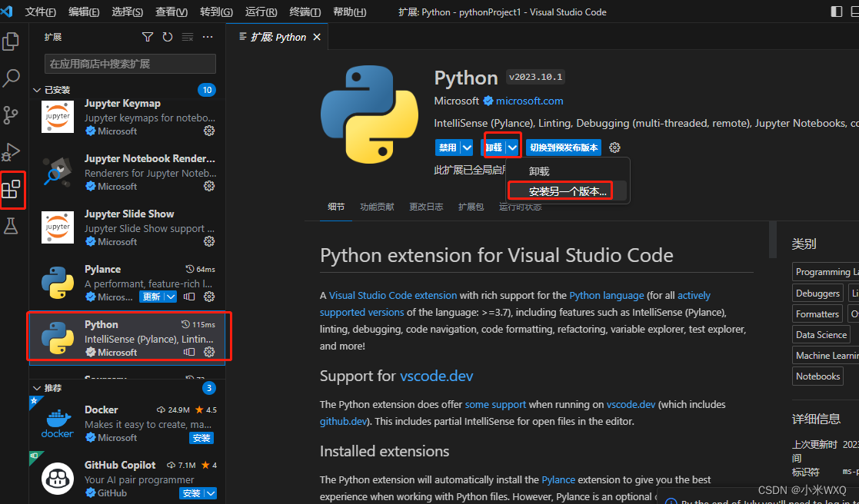
Task: Close the 扩展: Python editor tab
Action: (x=317, y=37)
